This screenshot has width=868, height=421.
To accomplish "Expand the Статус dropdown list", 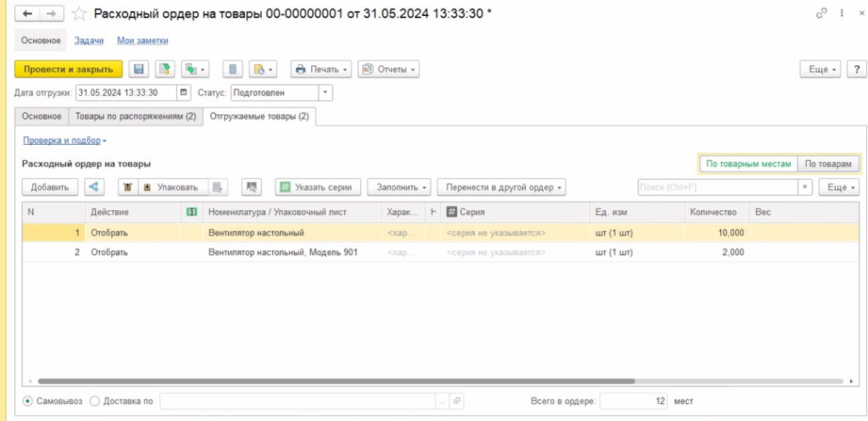I will (325, 92).
